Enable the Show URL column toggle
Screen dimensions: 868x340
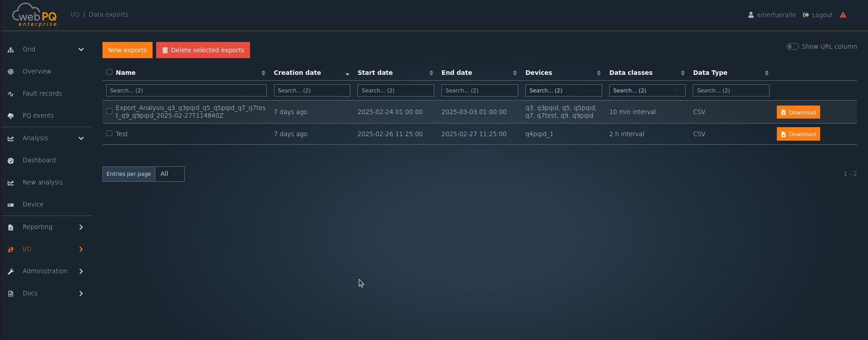click(x=793, y=46)
